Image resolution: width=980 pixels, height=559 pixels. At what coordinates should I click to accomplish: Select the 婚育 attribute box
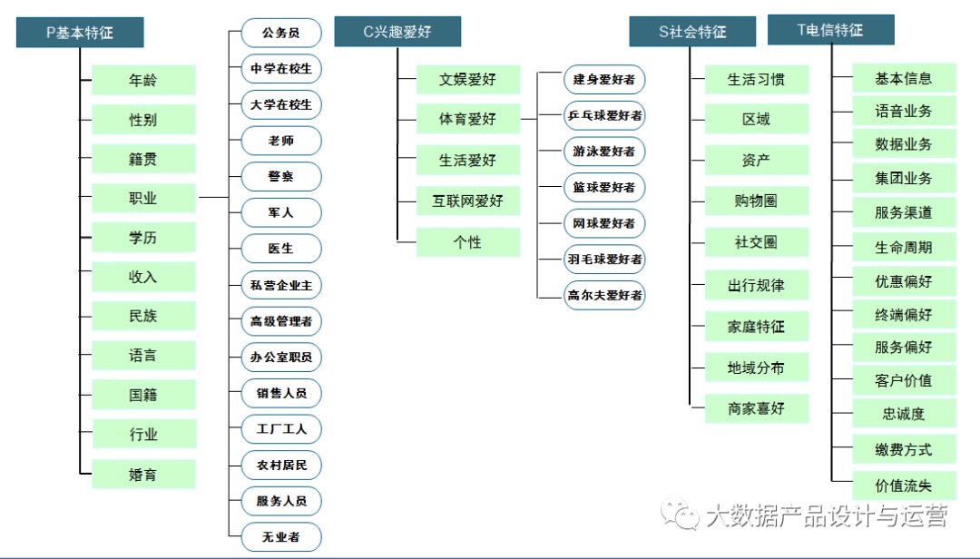pos(143,474)
